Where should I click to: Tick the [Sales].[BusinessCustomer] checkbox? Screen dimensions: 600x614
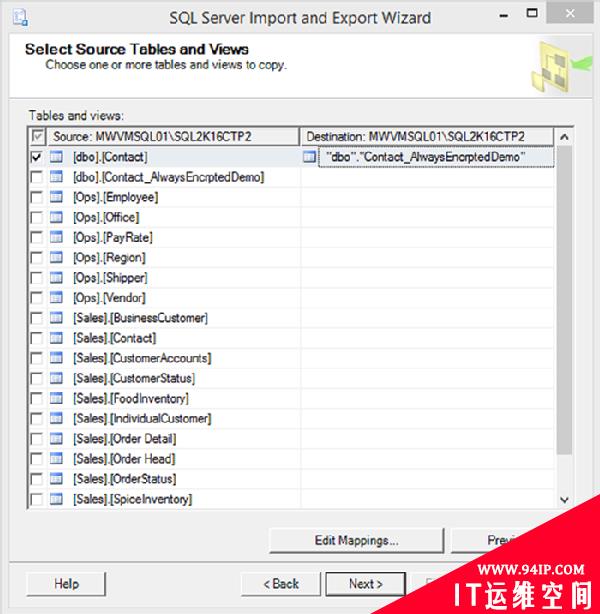point(37,318)
